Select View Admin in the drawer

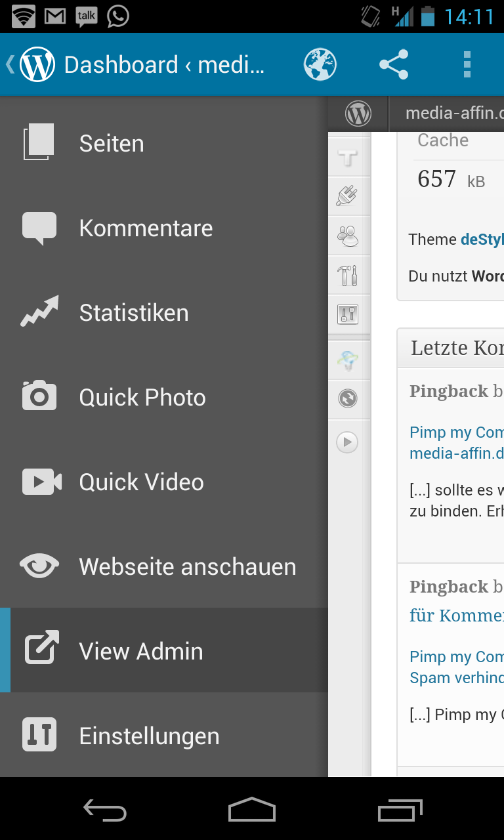click(164, 650)
